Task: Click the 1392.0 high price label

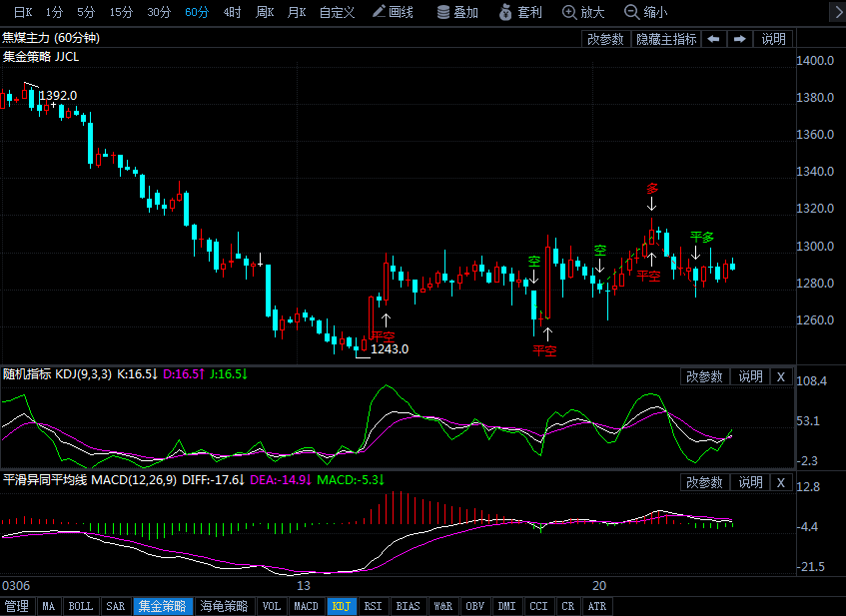Action: [x=58, y=96]
